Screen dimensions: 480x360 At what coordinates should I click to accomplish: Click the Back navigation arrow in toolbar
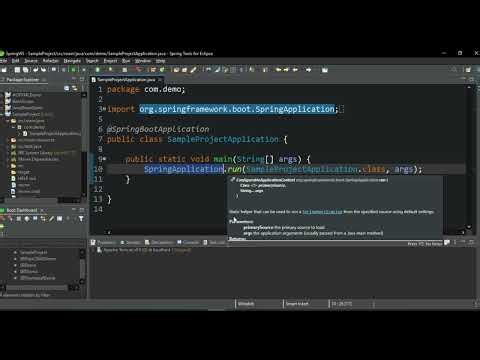[295, 70]
